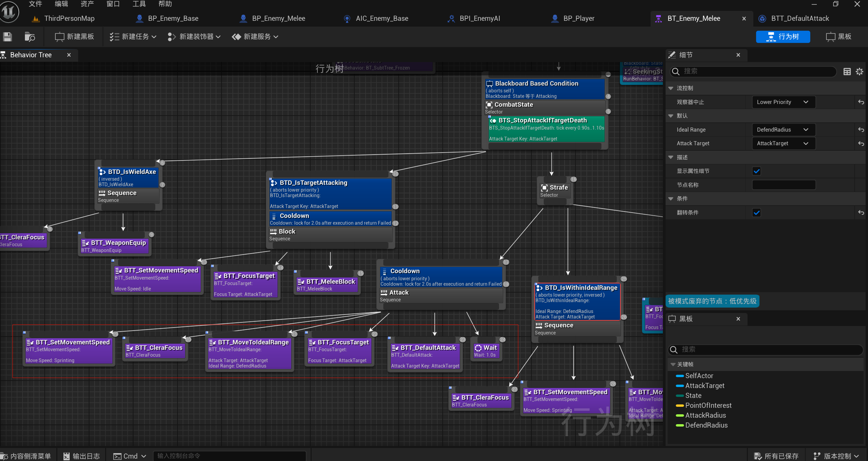Viewport: 868px width, 461px height.
Task: Uncheck the show property details checkbox
Action: pyautogui.click(x=756, y=171)
